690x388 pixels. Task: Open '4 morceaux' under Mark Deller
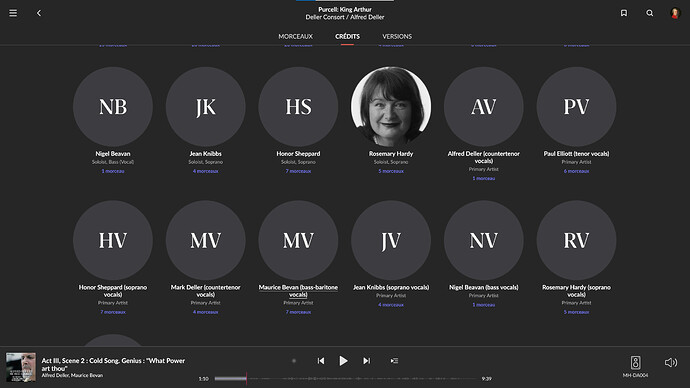point(206,312)
